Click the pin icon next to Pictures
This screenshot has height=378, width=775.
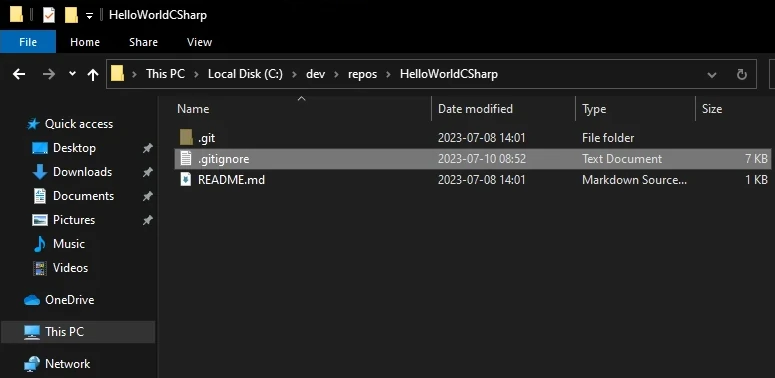point(147,220)
